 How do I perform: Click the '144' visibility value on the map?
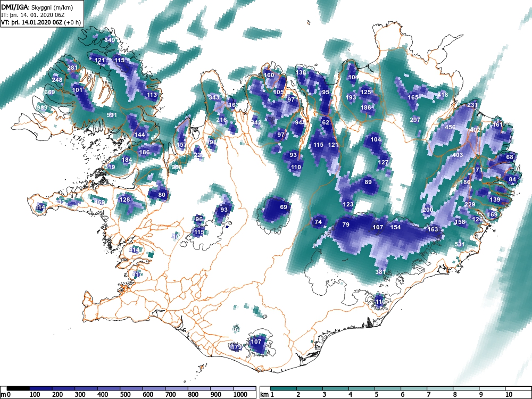(139, 135)
